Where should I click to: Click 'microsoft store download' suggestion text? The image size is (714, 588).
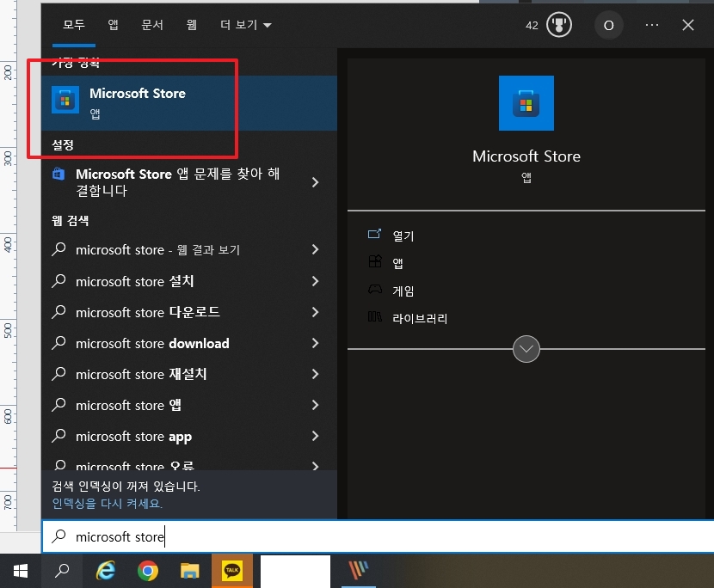click(x=152, y=343)
